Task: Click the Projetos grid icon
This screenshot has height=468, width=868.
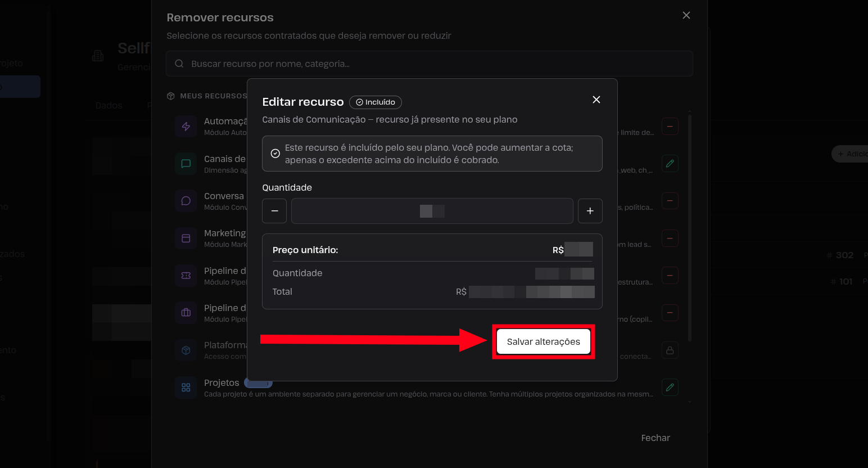Action: click(x=186, y=388)
